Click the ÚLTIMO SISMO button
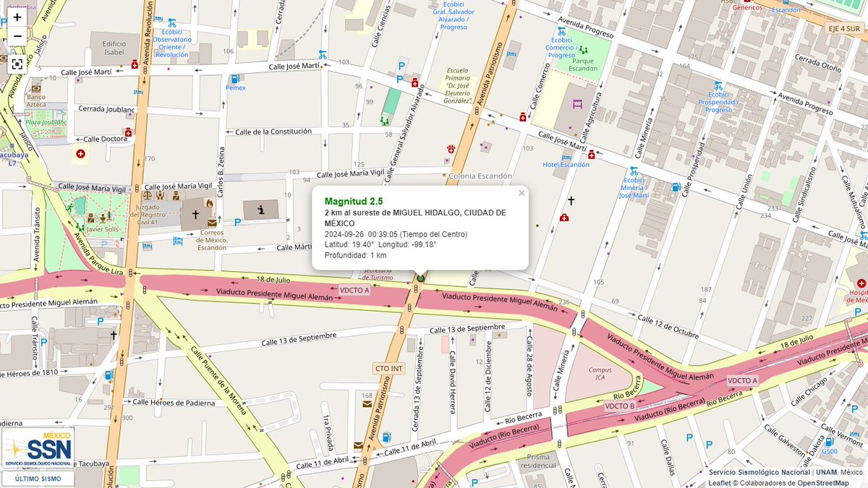This screenshot has height=488, width=868. coord(38,479)
